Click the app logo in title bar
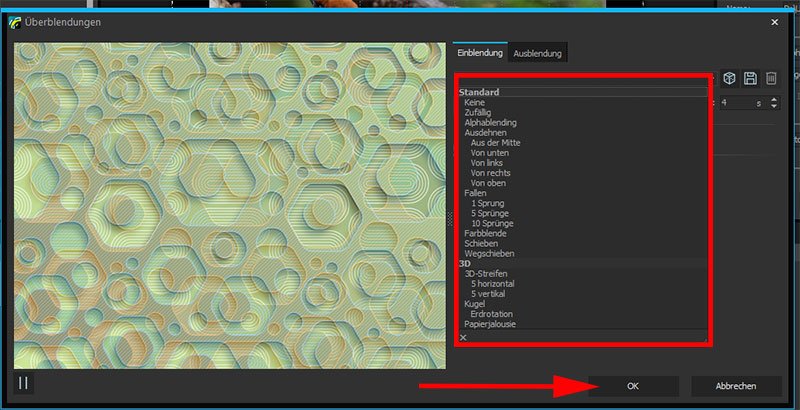The width and height of the screenshot is (800, 410). tap(14, 21)
